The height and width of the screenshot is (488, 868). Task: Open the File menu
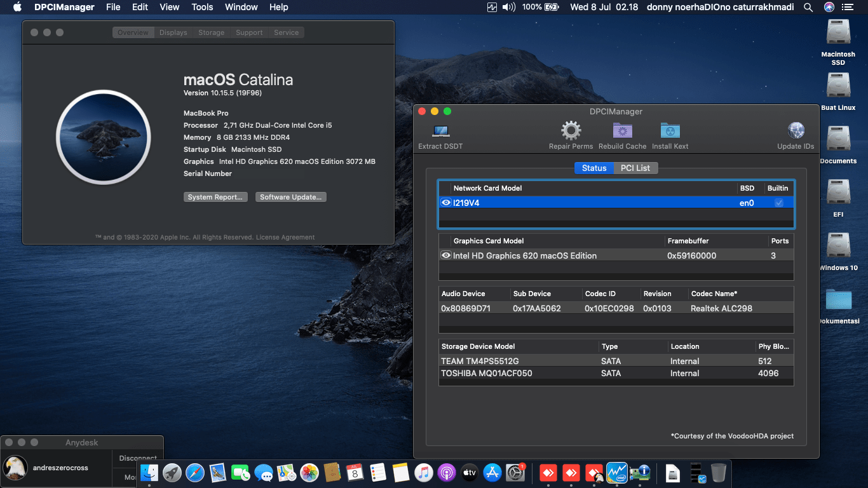(x=113, y=7)
